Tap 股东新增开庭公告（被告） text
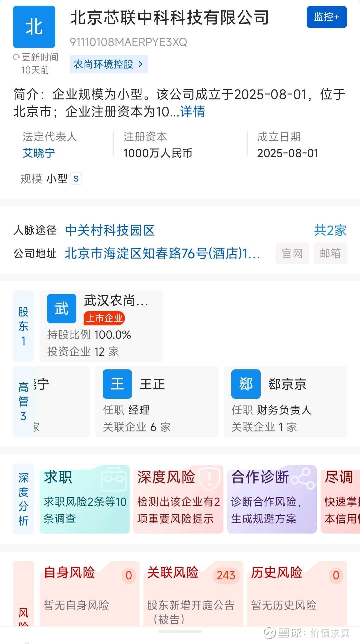 191,612
